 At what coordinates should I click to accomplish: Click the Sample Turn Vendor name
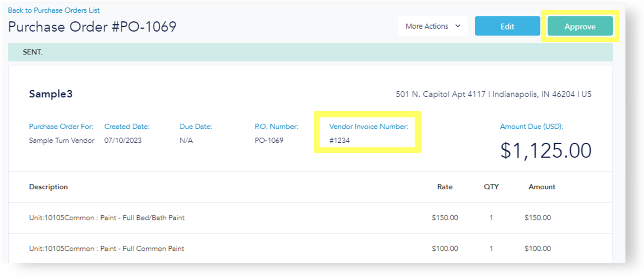point(61,140)
